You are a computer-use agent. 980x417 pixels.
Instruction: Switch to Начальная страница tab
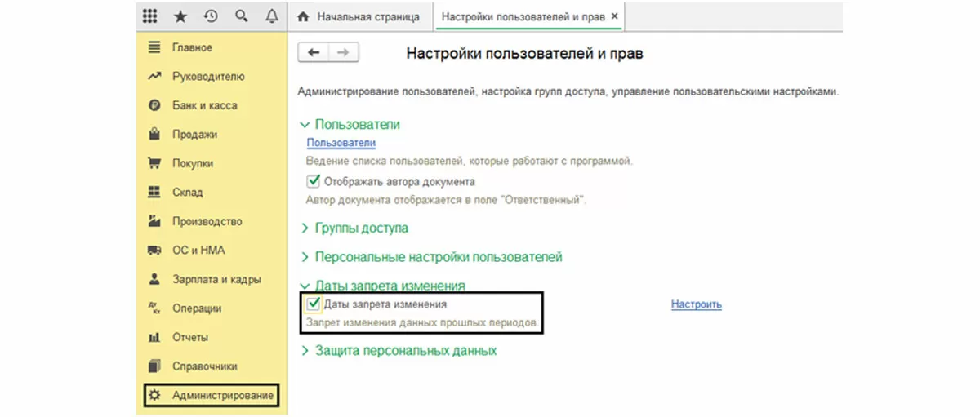(x=361, y=16)
